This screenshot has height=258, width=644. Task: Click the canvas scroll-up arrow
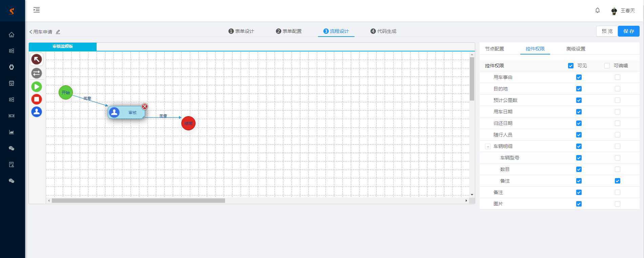click(x=472, y=55)
